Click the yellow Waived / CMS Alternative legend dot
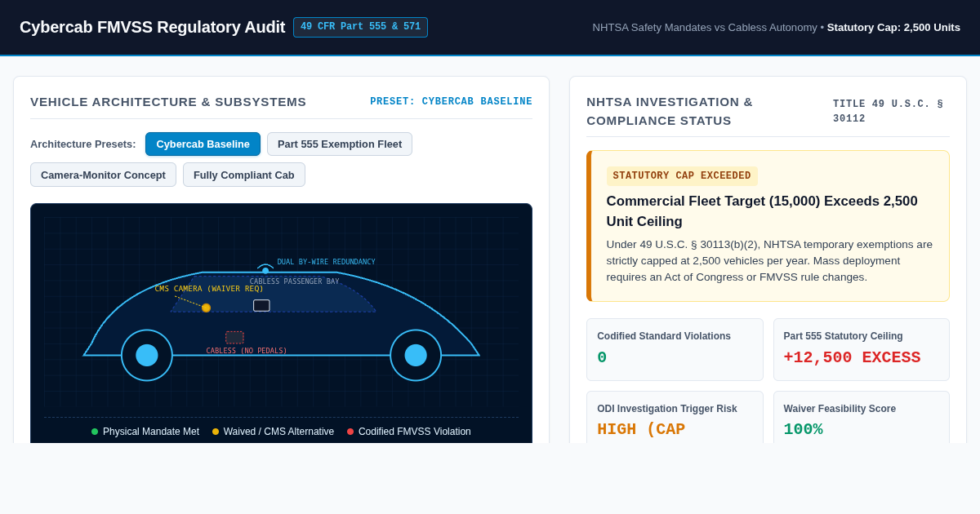980x514 pixels. [216, 432]
